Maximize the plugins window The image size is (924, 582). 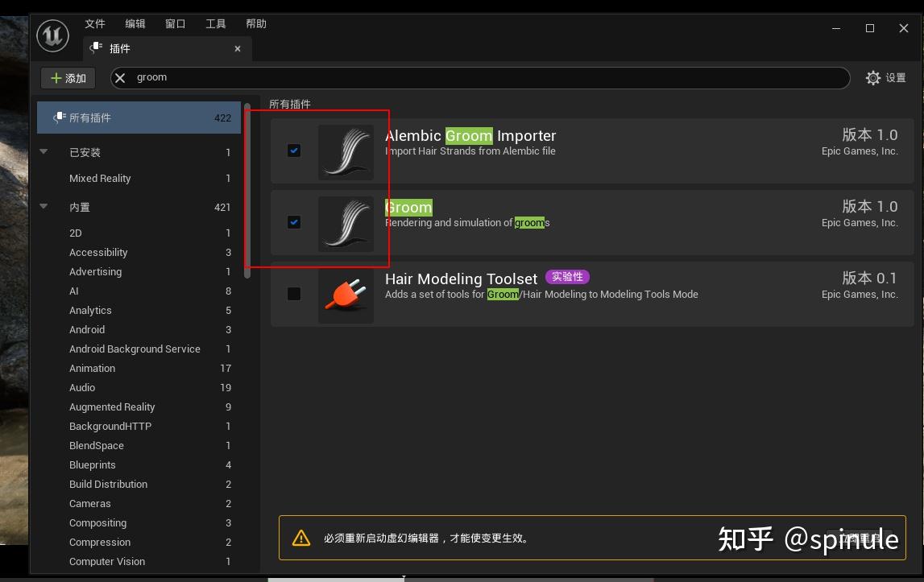tap(870, 28)
